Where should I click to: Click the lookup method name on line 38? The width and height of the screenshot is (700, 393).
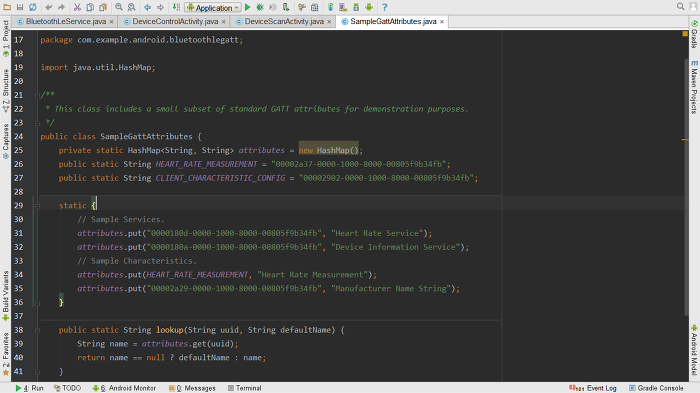170,330
